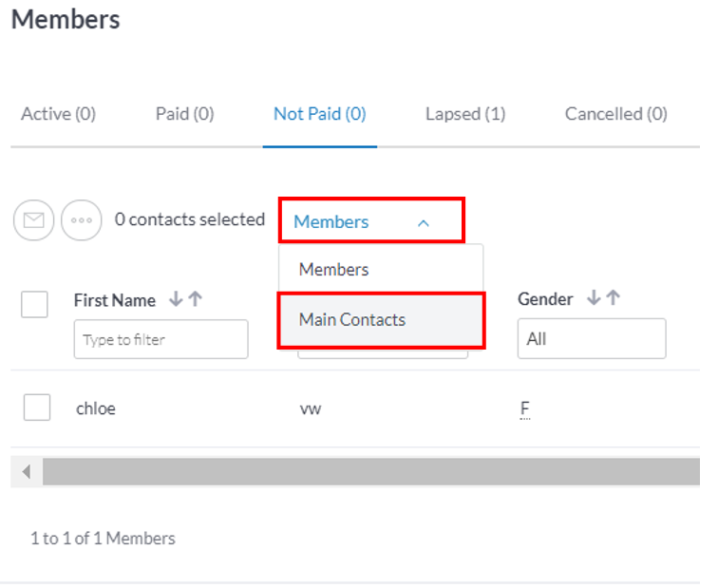Open the Paid (0) tab
This screenshot has height=588, width=718.
pyautogui.click(x=185, y=114)
